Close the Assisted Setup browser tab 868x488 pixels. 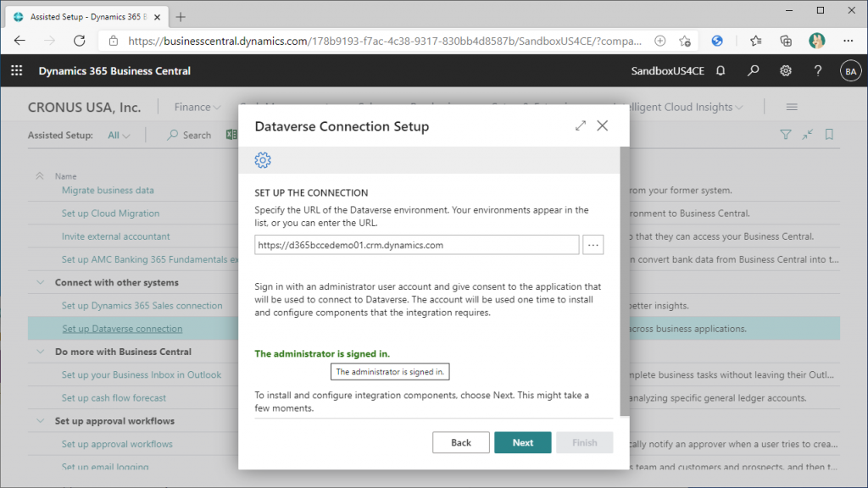tap(157, 17)
